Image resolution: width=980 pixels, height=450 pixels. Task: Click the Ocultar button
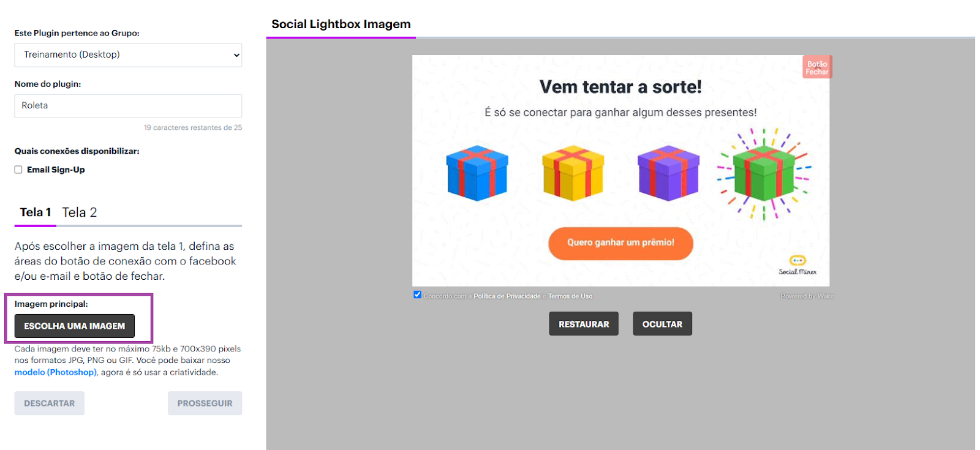(662, 324)
